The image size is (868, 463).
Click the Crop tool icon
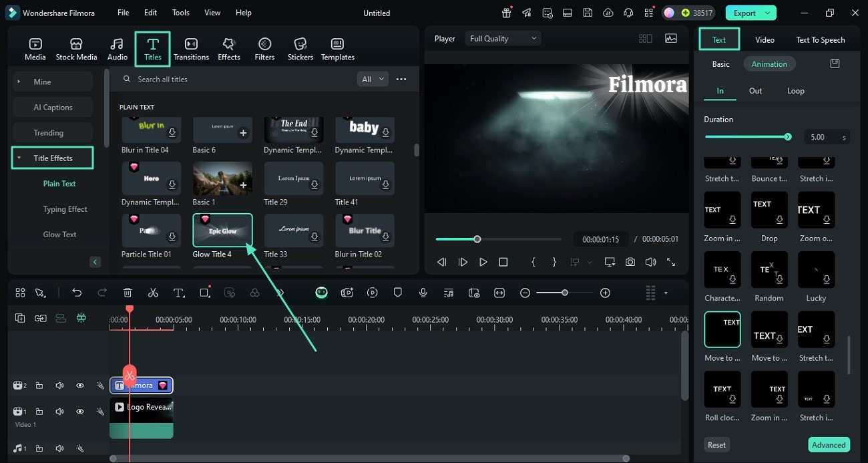pyautogui.click(x=204, y=293)
